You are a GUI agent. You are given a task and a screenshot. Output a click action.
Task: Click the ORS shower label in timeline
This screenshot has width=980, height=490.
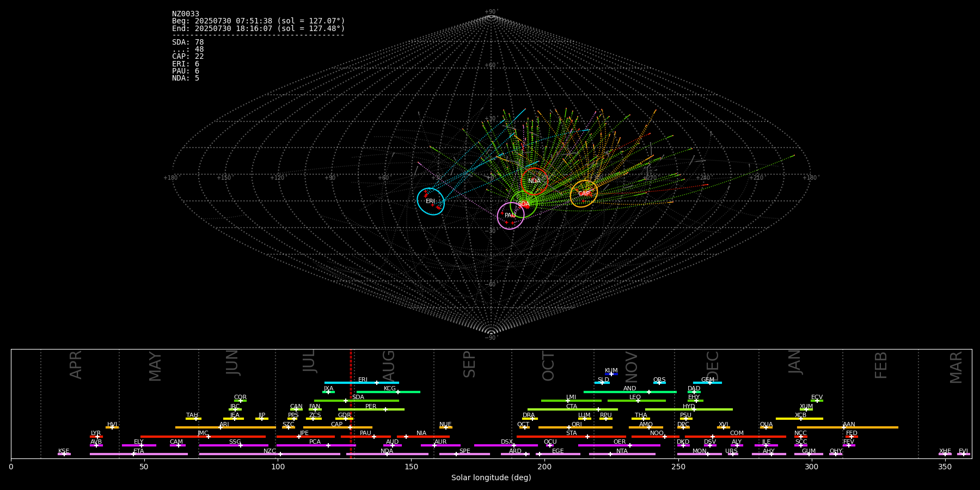coord(659,379)
